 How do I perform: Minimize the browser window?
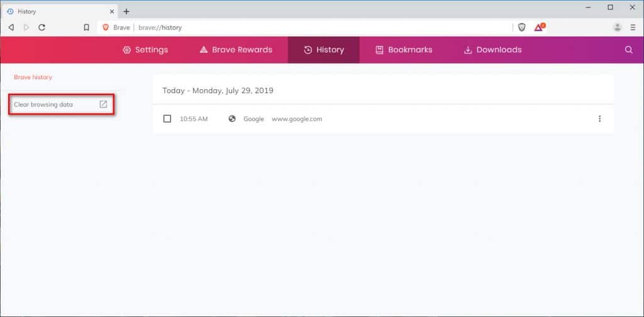click(x=589, y=8)
